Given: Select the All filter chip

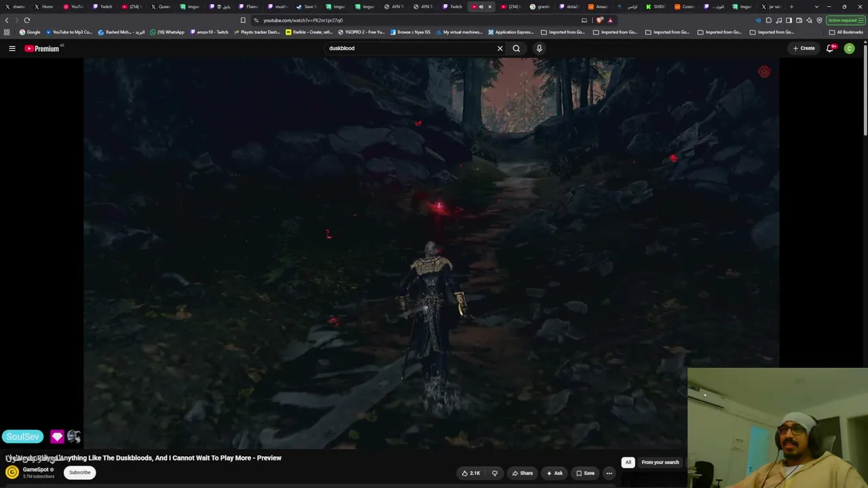Looking at the screenshot, I should 628,462.
